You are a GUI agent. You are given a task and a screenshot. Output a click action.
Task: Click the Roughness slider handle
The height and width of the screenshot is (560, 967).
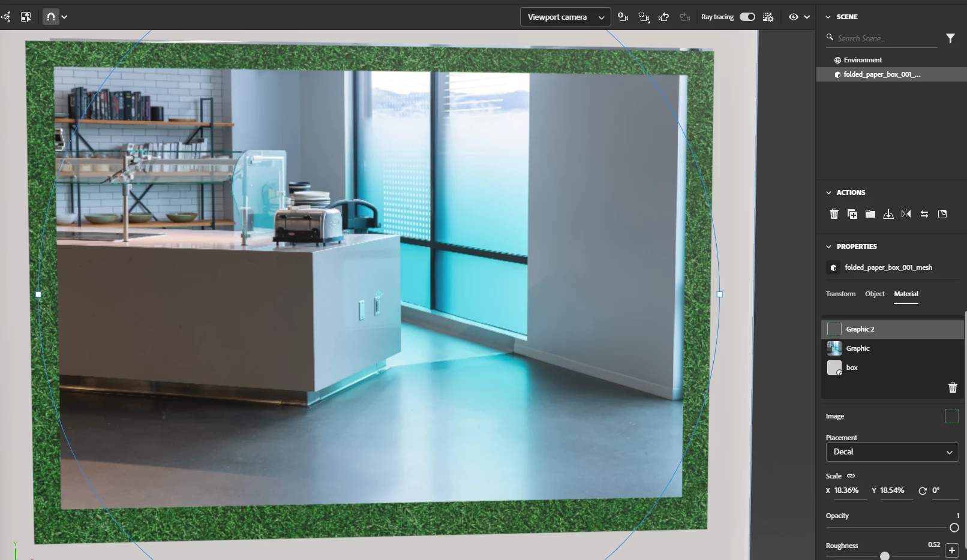click(884, 556)
